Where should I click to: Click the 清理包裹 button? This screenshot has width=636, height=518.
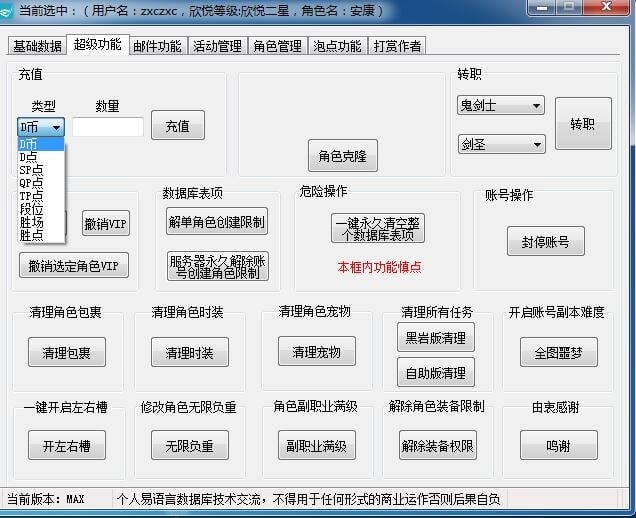(x=67, y=352)
